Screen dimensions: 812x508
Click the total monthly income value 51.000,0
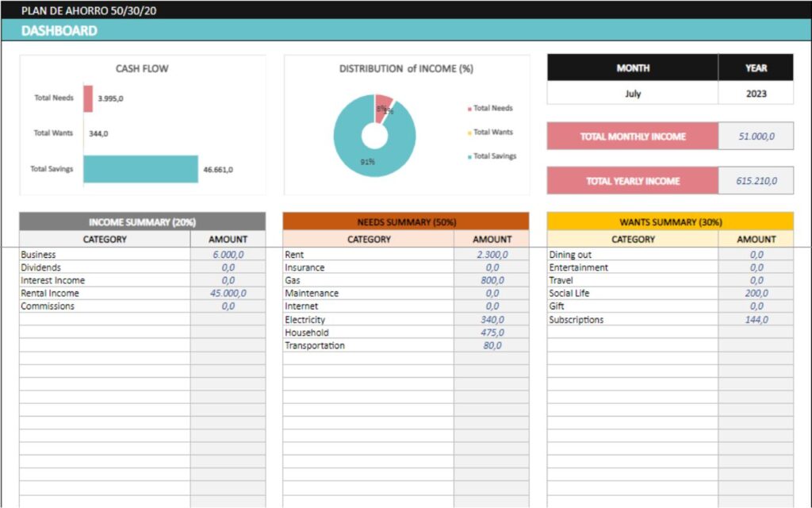(756, 137)
